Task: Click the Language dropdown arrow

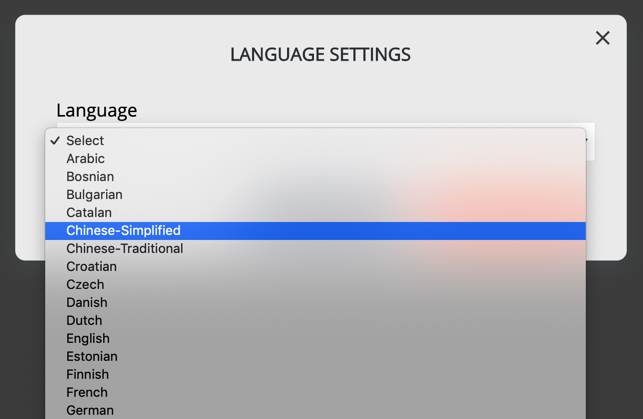Action: point(588,141)
